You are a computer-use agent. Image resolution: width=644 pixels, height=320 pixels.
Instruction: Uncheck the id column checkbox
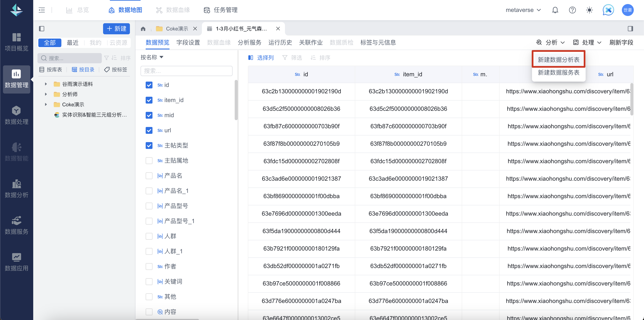149,85
